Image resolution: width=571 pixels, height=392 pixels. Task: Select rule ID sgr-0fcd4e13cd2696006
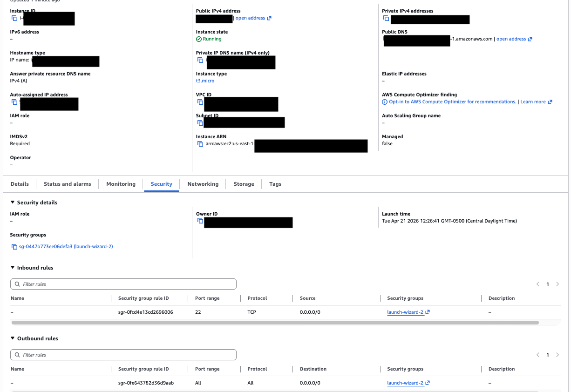[x=146, y=312]
